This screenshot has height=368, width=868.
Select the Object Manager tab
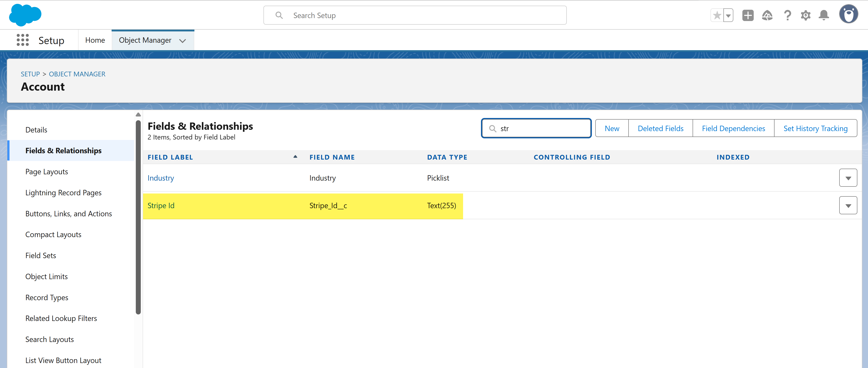coord(145,40)
